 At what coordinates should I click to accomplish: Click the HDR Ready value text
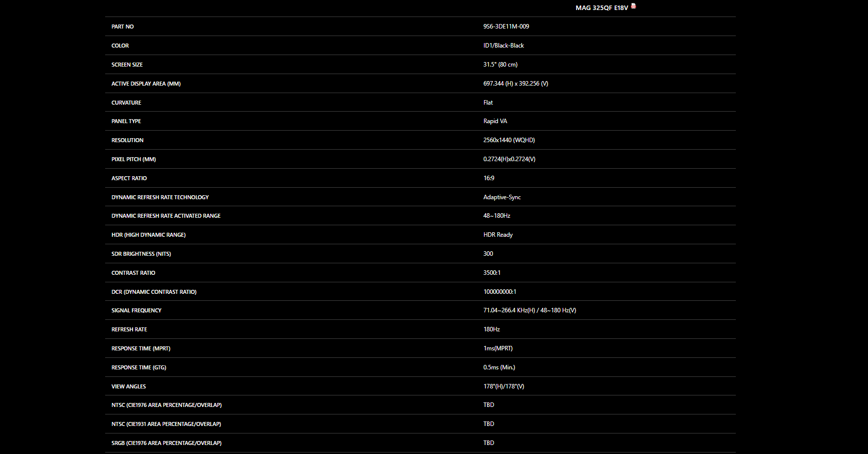(498, 235)
